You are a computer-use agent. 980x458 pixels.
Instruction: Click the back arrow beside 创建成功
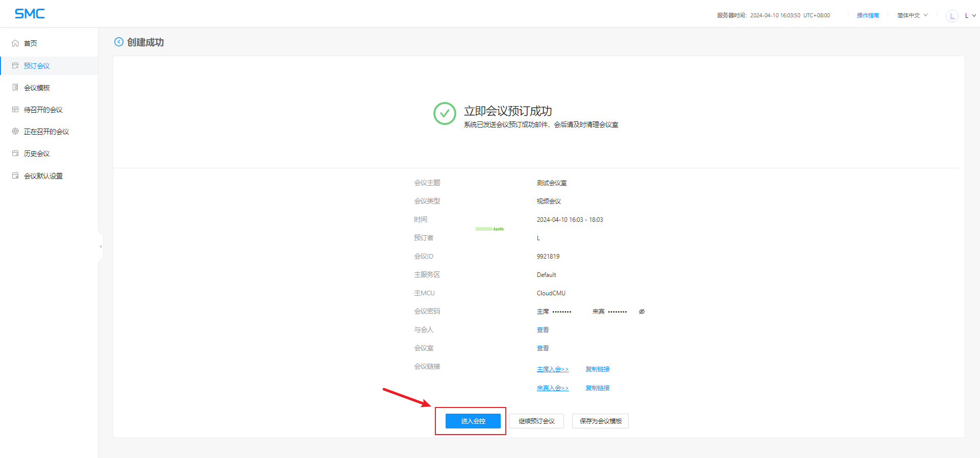pyautogui.click(x=119, y=42)
